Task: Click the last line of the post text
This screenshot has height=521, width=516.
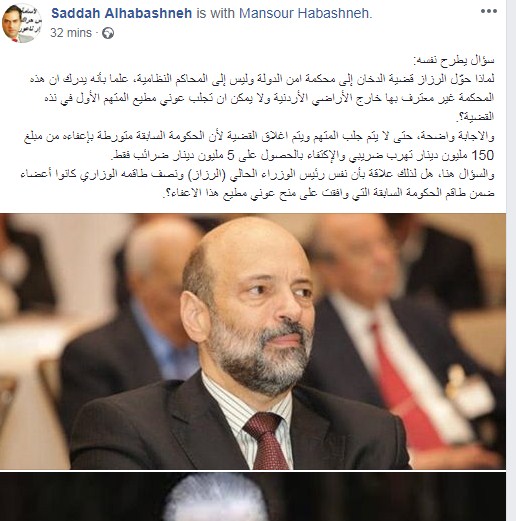Action: pos(328,193)
